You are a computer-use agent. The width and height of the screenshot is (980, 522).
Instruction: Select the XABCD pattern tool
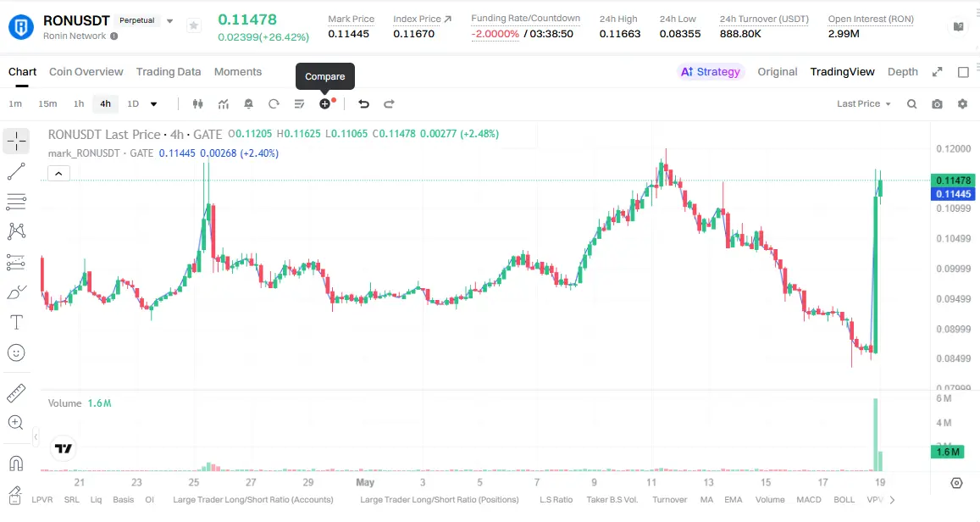tap(16, 231)
